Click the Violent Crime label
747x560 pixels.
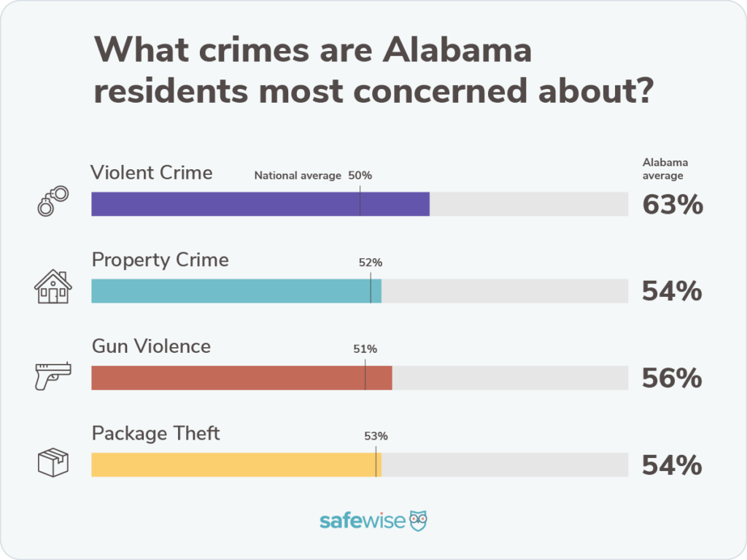pos(152,173)
